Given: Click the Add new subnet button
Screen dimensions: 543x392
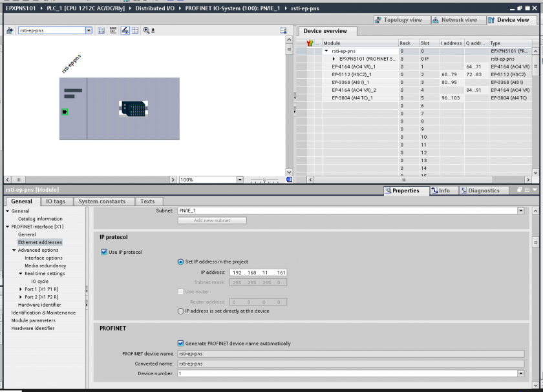Looking at the screenshot, I should point(212,220).
